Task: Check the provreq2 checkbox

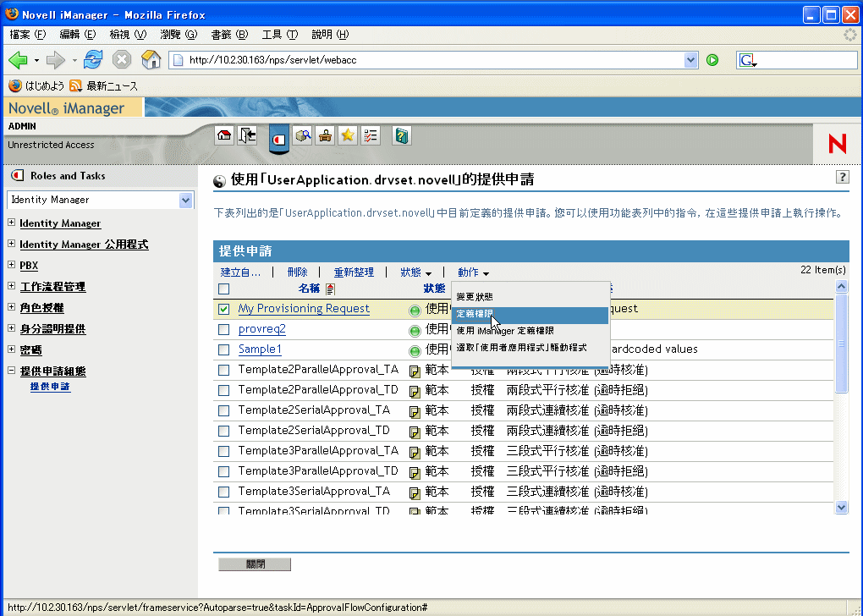Action: (223, 329)
